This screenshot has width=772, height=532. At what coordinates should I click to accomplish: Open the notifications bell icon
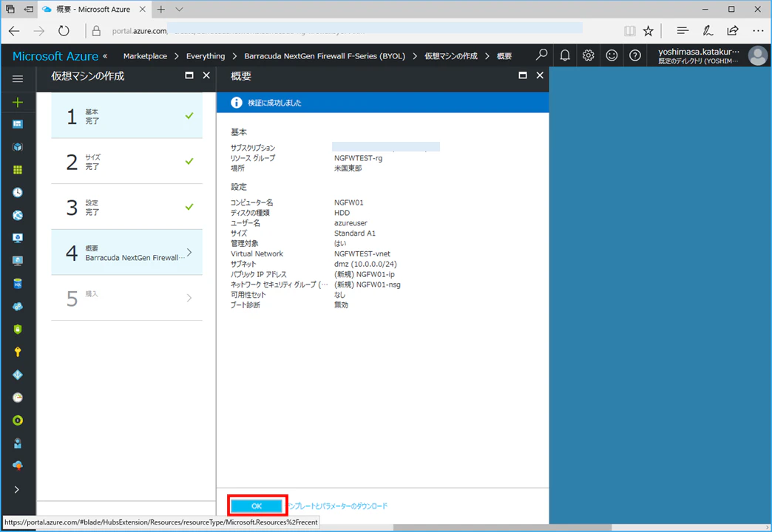point(565,55)
